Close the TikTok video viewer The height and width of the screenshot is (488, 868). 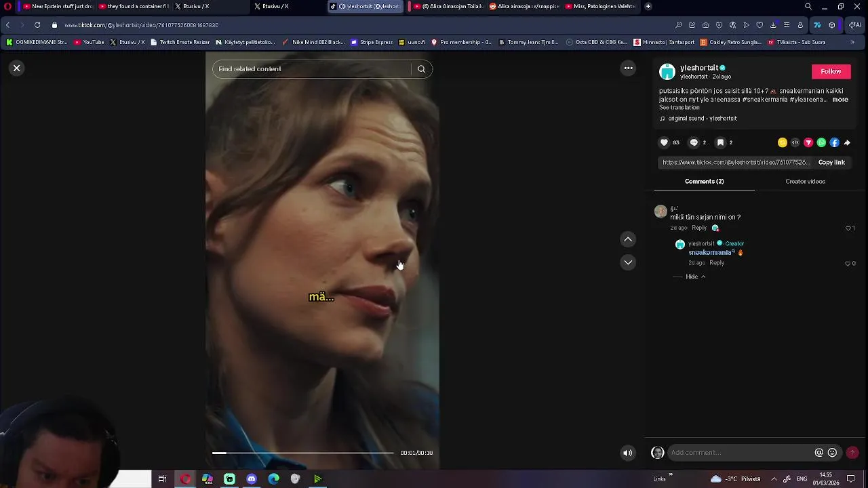[17, 68]
